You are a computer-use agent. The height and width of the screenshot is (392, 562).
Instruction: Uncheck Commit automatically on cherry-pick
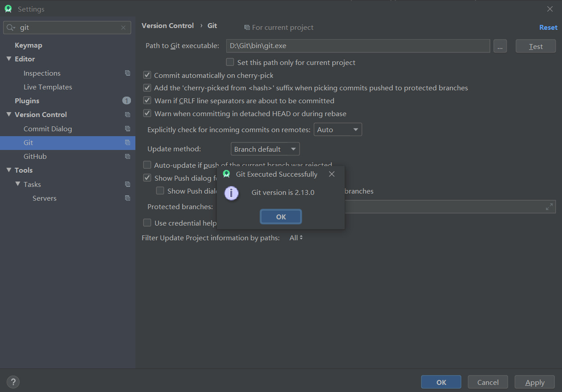(147, 75)
